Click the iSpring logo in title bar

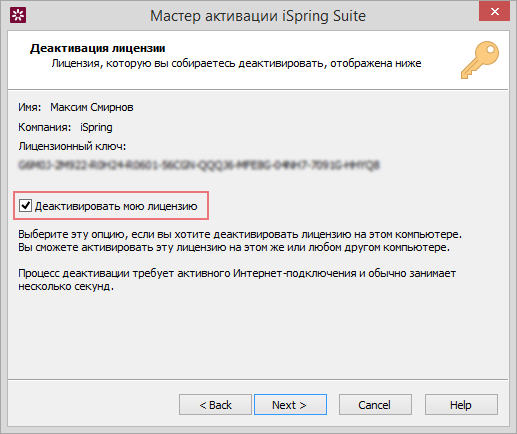(18, 15)
